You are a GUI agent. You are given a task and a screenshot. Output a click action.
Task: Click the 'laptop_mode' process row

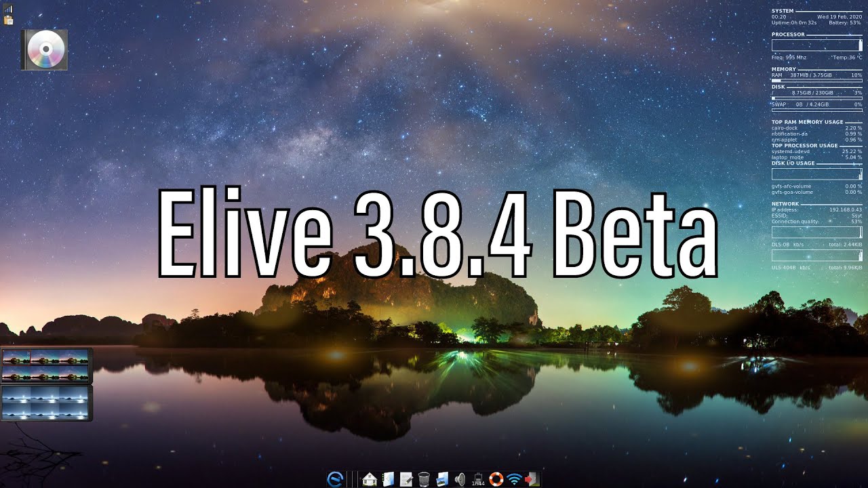pos(817,157)
